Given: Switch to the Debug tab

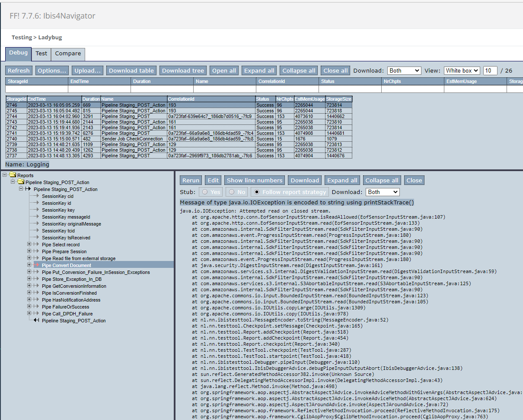Looking at the screenshot, I should point(18,53).
